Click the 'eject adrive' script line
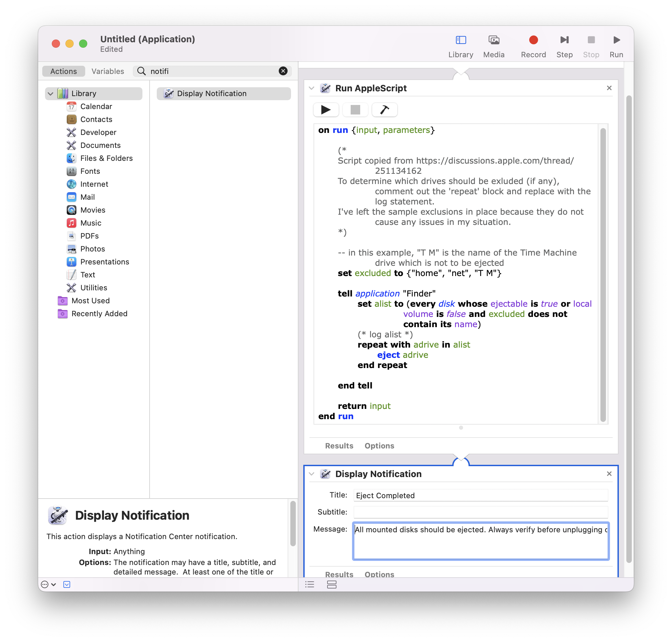 pyautogui.click(x=402, y=355)
